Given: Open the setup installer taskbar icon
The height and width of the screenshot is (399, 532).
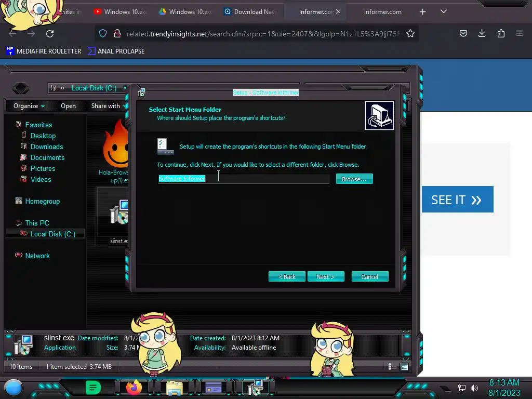Looking at the screenshot, I should pos(256,387).
